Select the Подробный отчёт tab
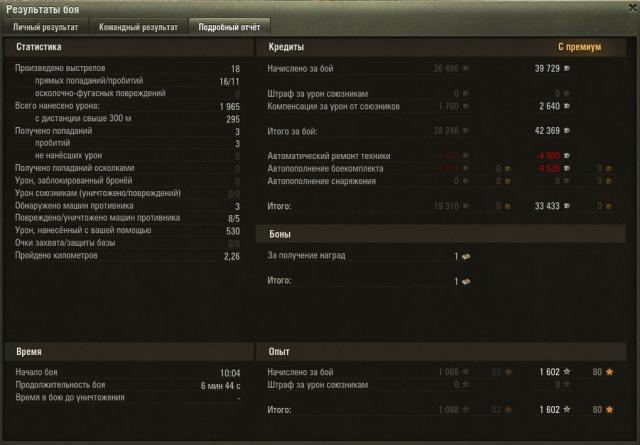640x445 pixels. 229,27
